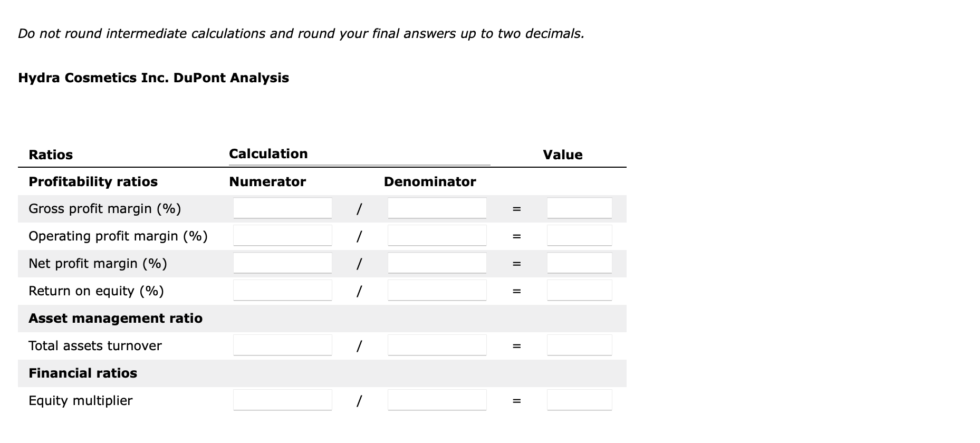
Task: Select the Profitability ratios section header
Action: click(93, 181)
